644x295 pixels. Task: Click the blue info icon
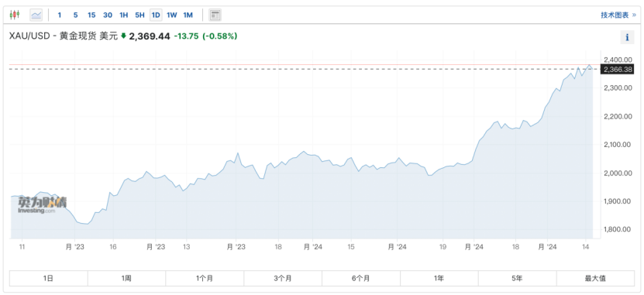[627, 37]
